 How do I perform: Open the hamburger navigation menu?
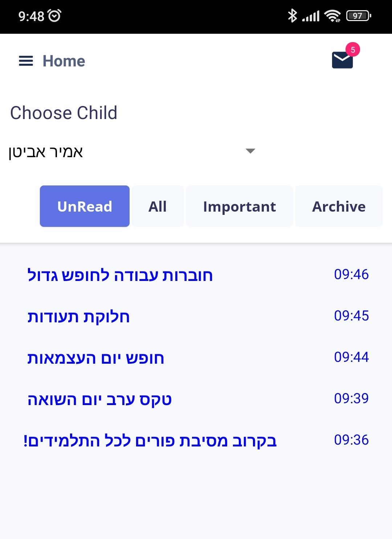(x=26, y=61)
